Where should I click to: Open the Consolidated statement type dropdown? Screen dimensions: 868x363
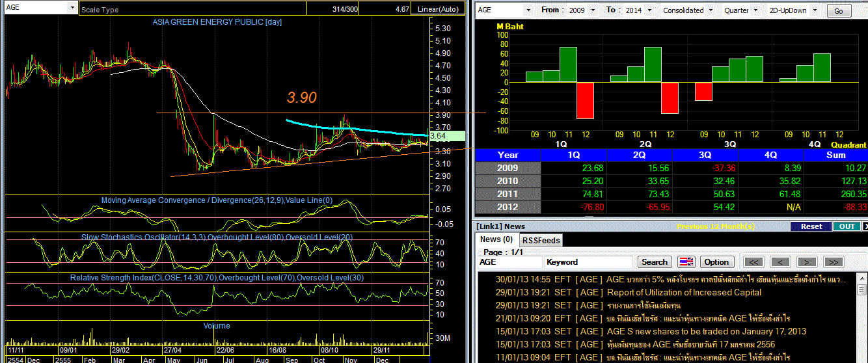coord(710,10)
